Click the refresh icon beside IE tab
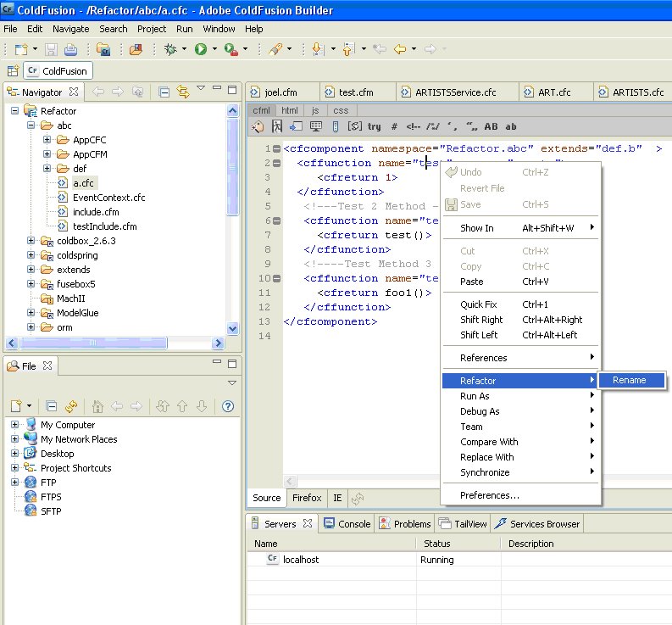The height and width of the screenshot is (625, 672). [x=358, y=498]
